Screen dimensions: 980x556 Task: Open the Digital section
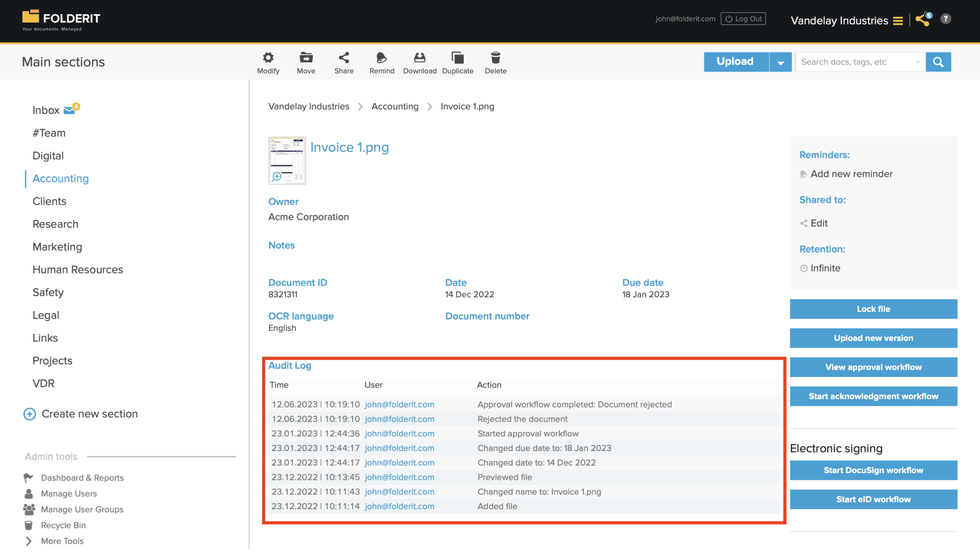[48, 156]
